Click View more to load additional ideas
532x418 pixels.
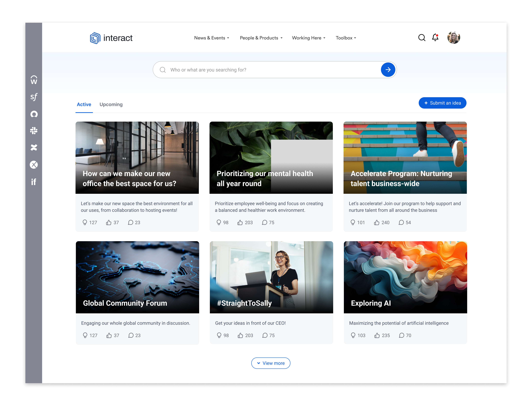coord(270,363)
